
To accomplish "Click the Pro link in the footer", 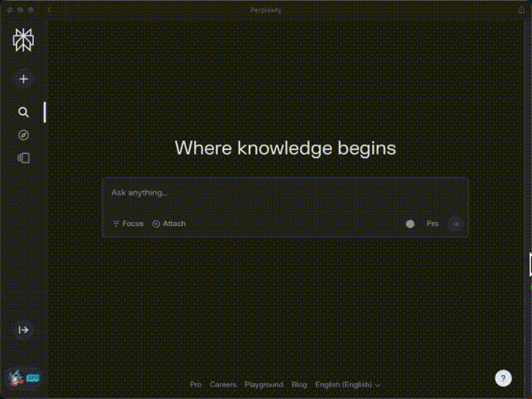I will pos(196,385).
